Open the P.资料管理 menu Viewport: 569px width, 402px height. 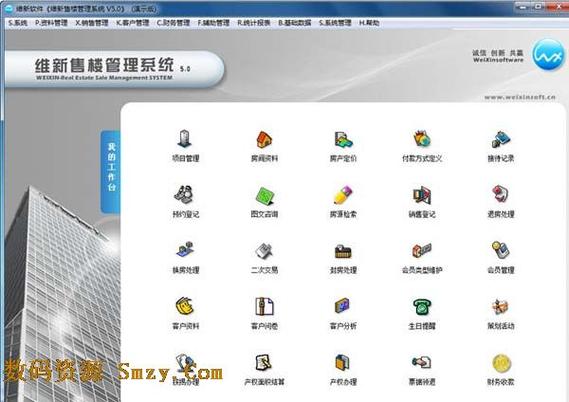pos(51,23)
